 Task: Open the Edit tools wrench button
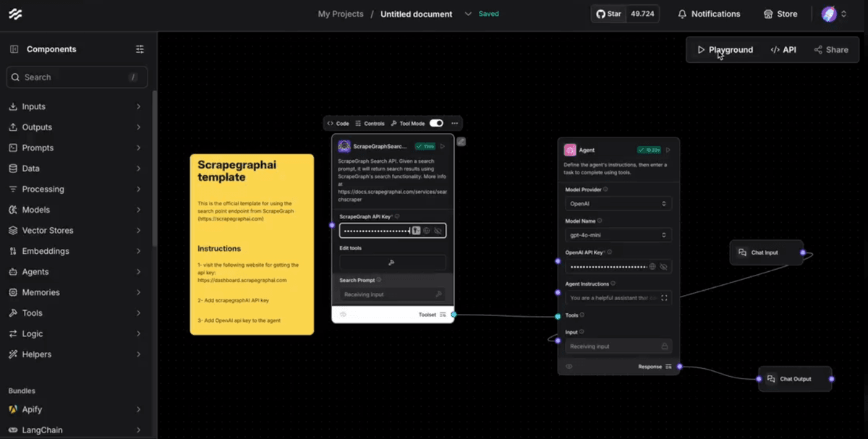coord(391,262)
